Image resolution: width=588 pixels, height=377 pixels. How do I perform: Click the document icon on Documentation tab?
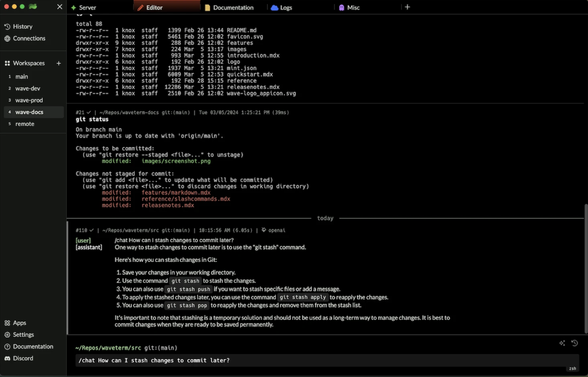click(x=207, y=8)
